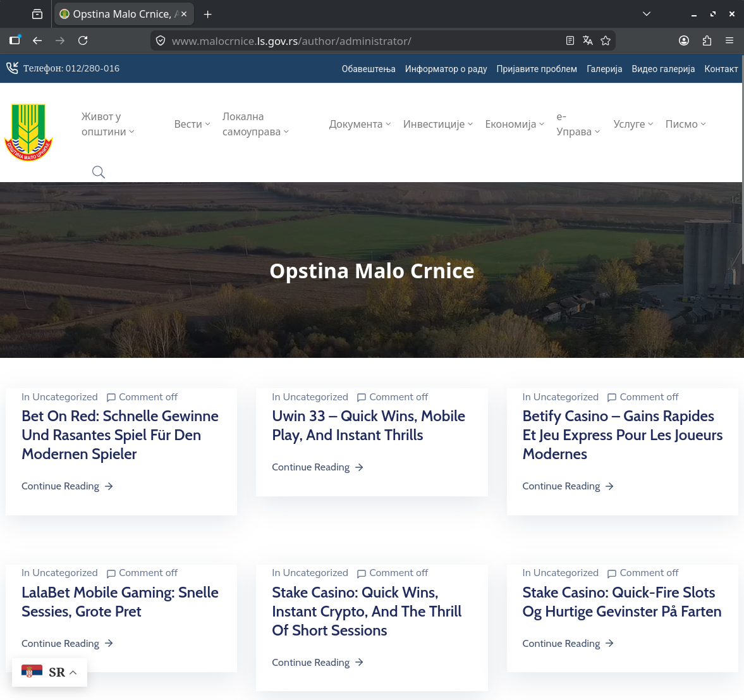
Task: Bookmark this page with the star icon
Action: pyautogui.click(x=606, y=41)
